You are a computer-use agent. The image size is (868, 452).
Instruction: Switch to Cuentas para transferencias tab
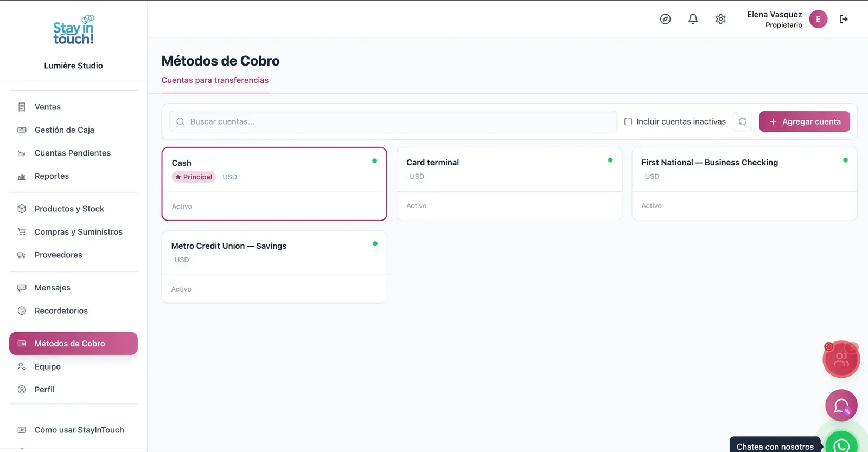(215, 80)
